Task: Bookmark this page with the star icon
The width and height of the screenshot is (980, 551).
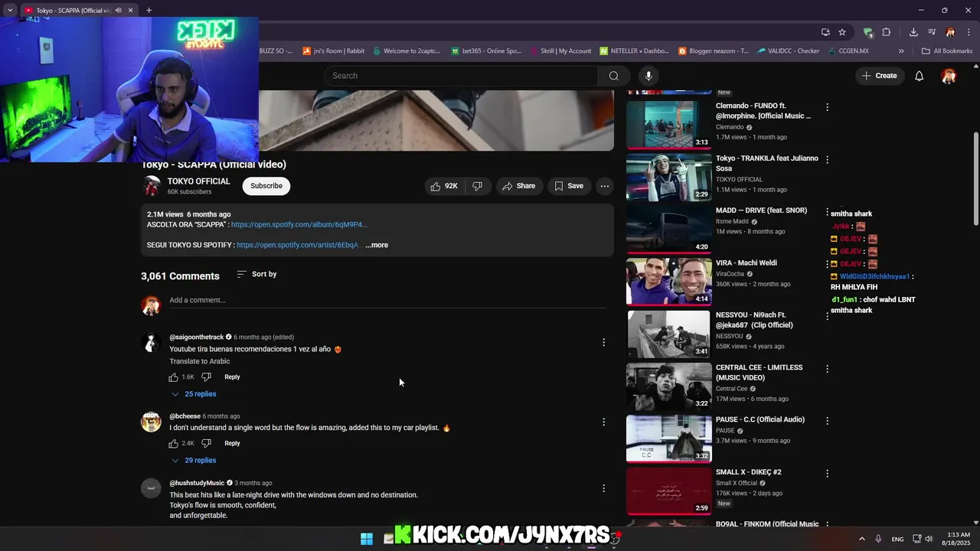Action: [x=842, y=32]
